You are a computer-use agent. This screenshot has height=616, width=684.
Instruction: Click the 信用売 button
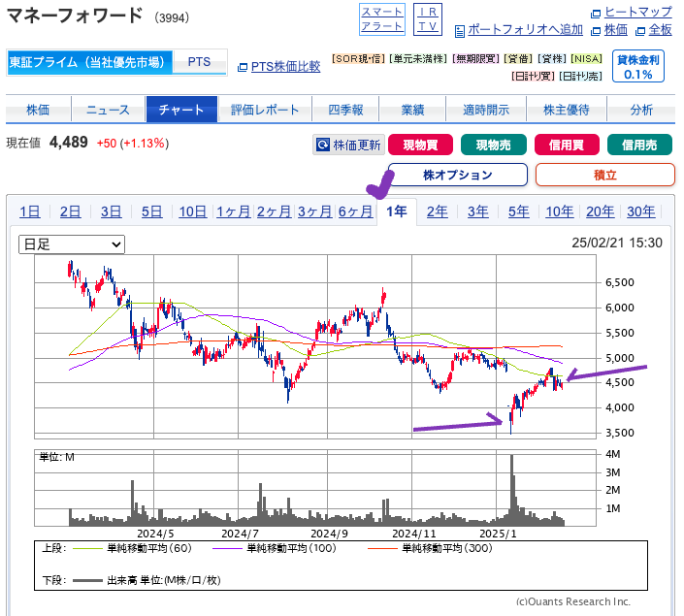(x=639, y=145)
